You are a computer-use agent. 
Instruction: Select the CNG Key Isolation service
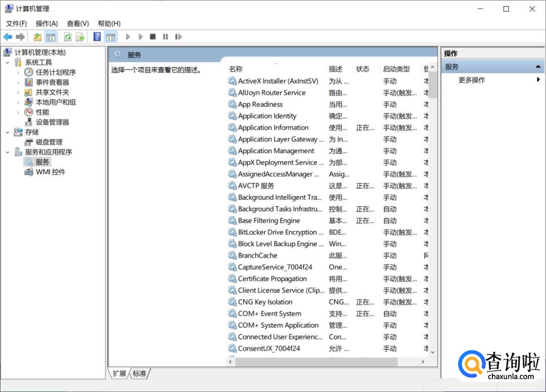coord(265,302)
